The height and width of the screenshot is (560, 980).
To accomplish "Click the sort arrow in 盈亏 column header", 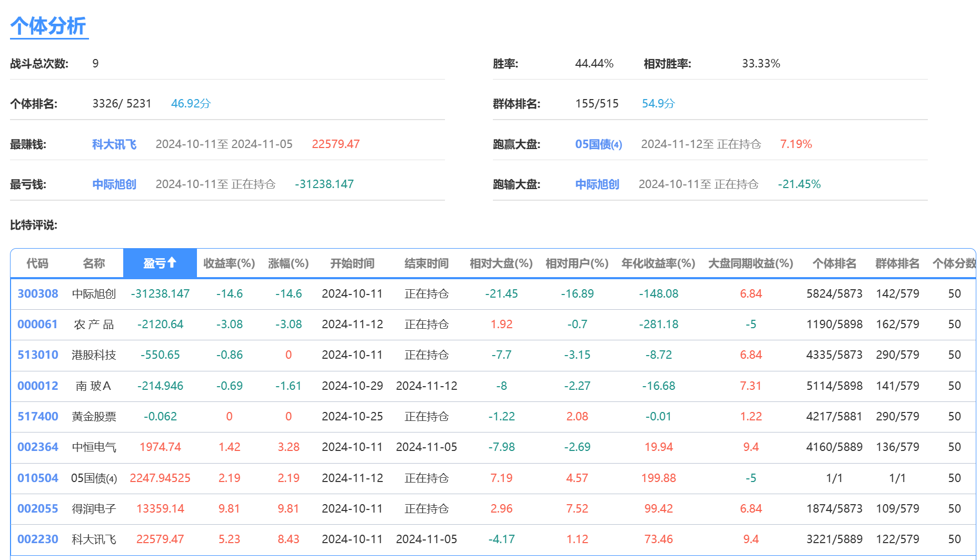I will point(172,262).
